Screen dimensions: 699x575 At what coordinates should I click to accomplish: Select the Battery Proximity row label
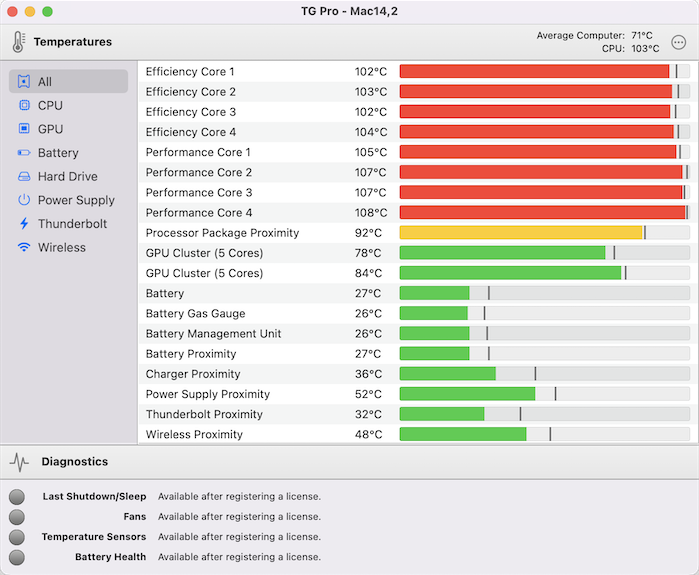pyautogui.click(x=191, y=354)
